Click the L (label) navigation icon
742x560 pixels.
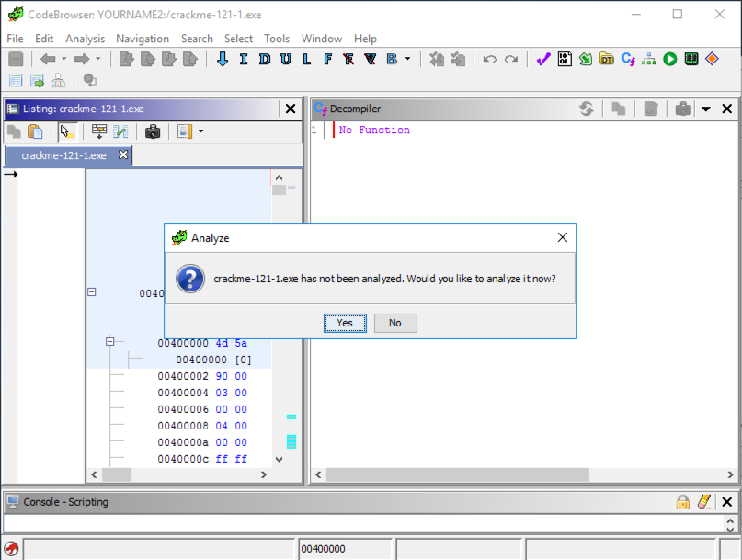307,59
